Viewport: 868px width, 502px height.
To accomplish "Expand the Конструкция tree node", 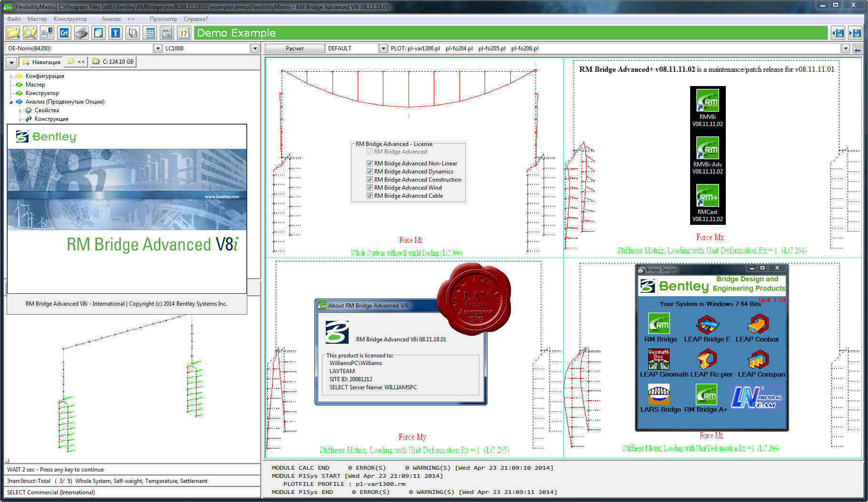I will [20, 119].
